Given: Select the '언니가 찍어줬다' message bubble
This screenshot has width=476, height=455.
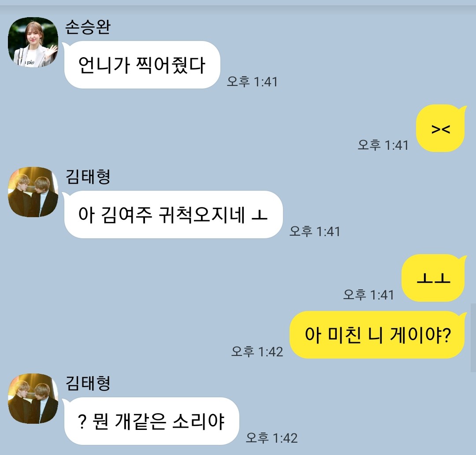Looking at the screenshot, I should pyautogui.click(x=142, y=65).
